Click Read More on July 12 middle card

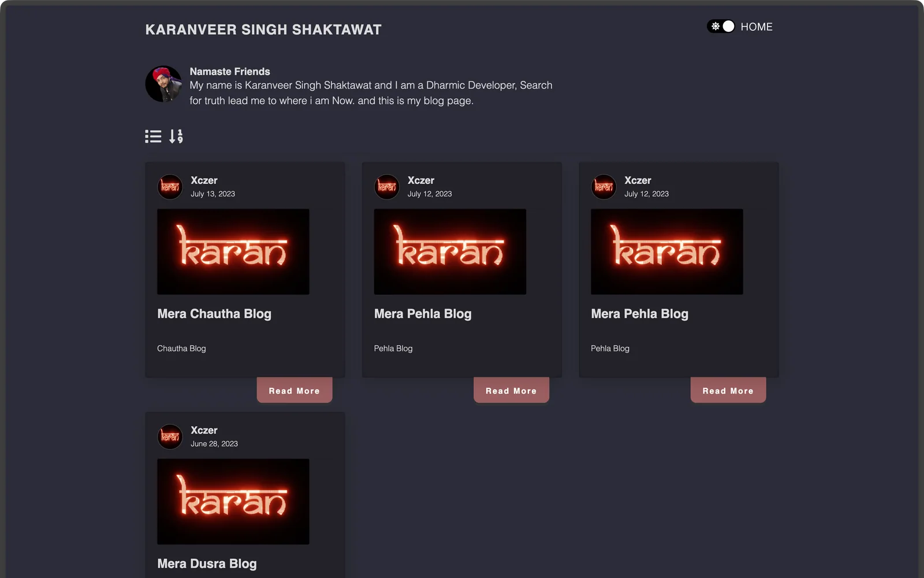[511, 391]
